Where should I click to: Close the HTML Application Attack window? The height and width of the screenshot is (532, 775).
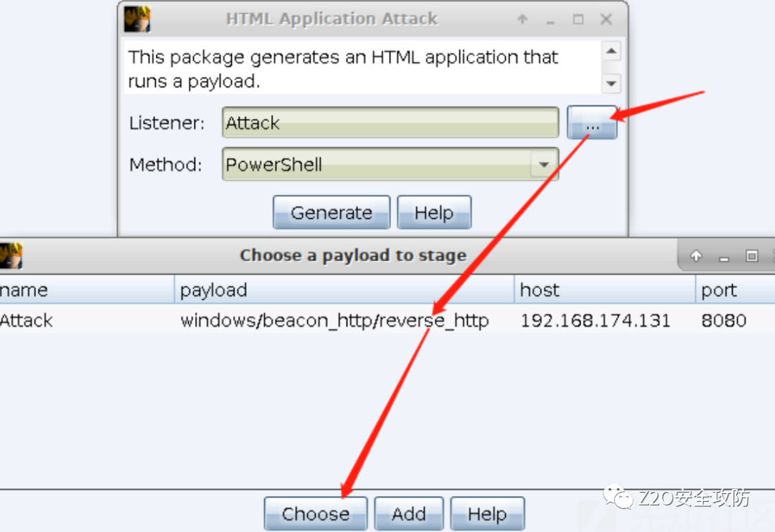[x=606, y=19]
